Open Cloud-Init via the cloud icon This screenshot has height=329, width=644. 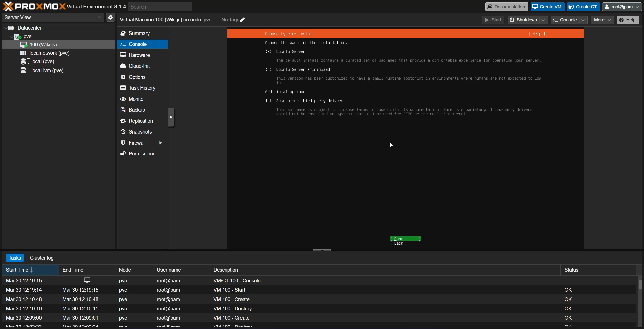pos(123,66)
